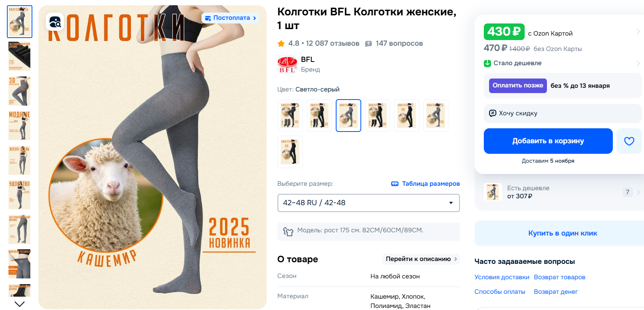Click the yellow star rating icon
Viewport: 644px width, 310px height.
click(x=281, y=43)
